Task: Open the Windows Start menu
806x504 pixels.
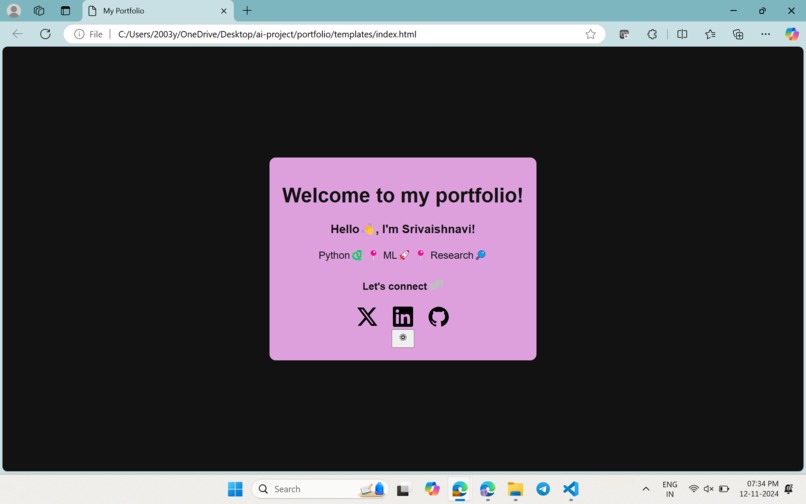Action: [235, 489]
